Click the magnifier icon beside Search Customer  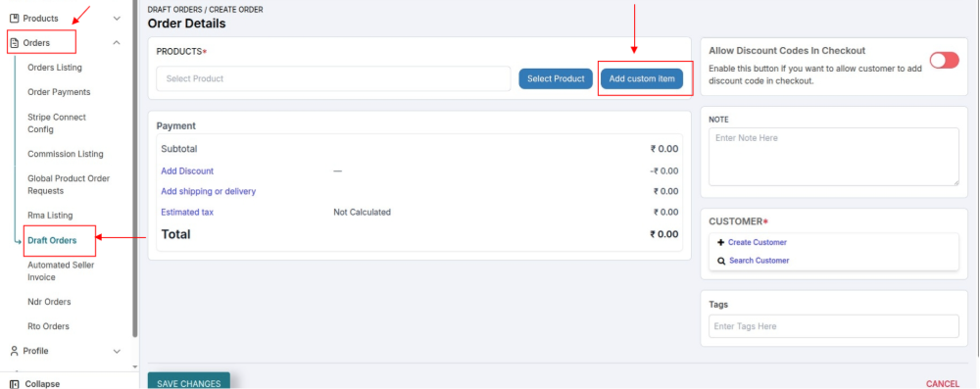pos(720,261)
